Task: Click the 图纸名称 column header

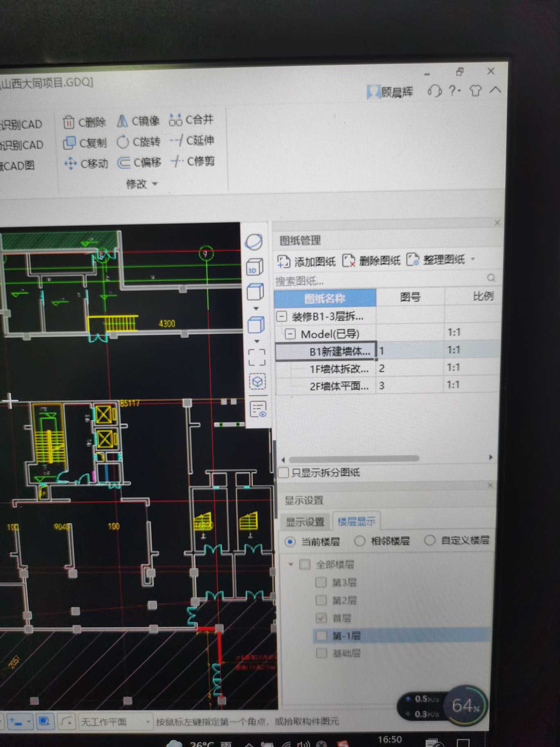Action: [x=325, y=298]
